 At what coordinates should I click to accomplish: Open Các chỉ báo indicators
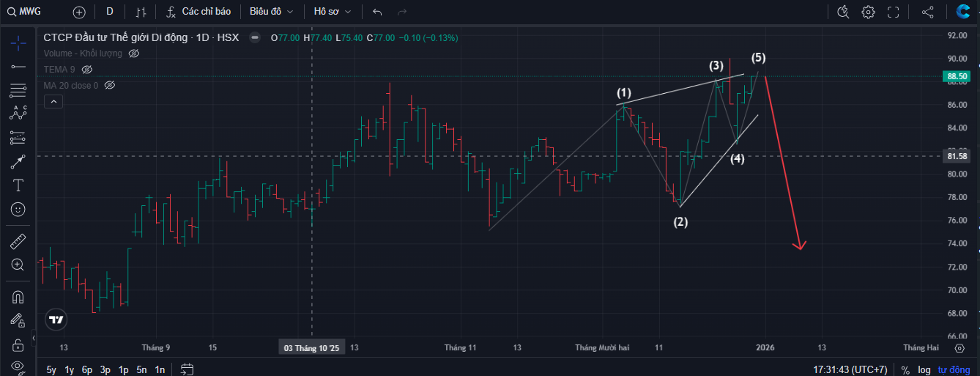[198, 12]
